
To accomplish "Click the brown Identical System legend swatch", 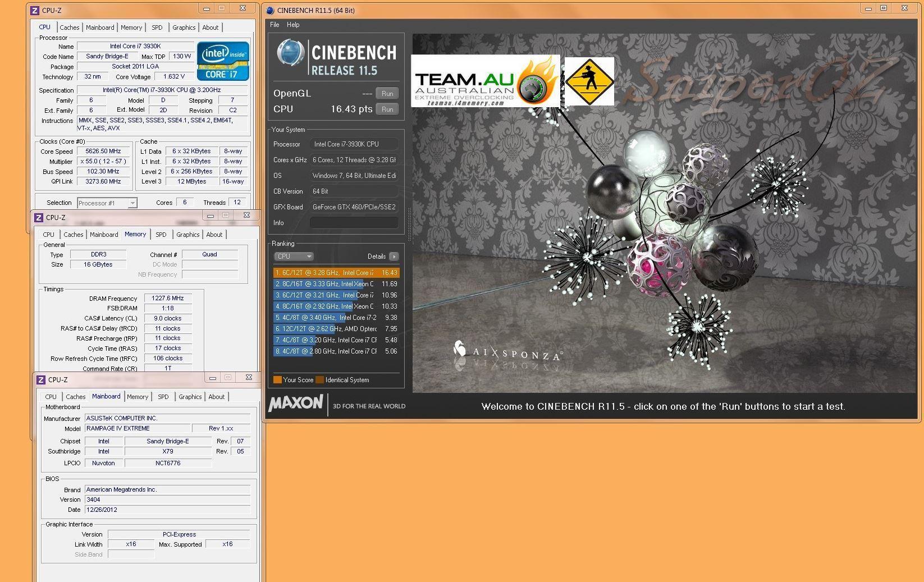I will [x=320, y=380].
